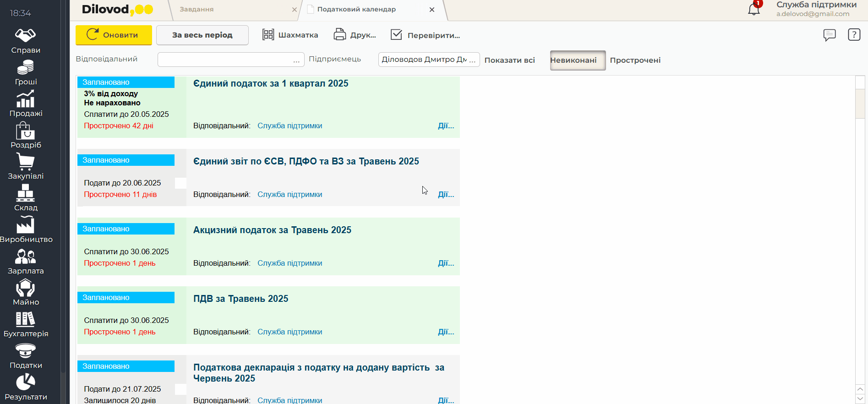Open the Справи section in sidebar
Viewport: 868px width, 404px height.
26,41
